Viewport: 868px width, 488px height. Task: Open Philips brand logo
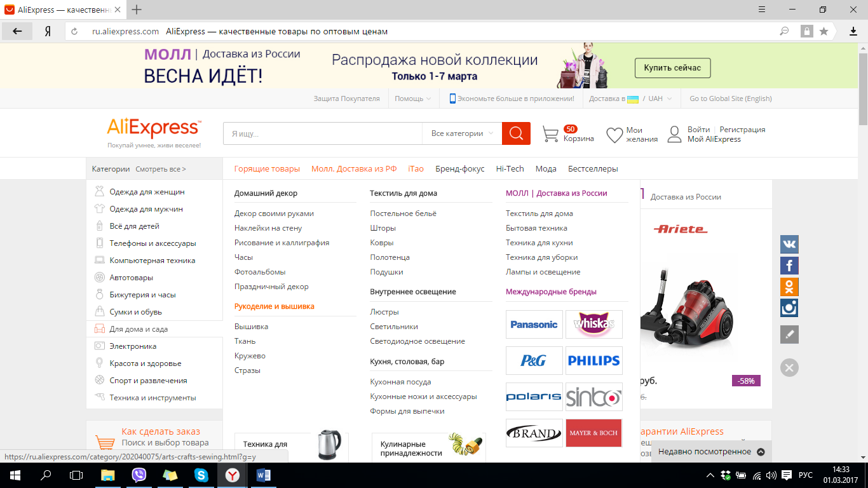(x=594, y=360)
